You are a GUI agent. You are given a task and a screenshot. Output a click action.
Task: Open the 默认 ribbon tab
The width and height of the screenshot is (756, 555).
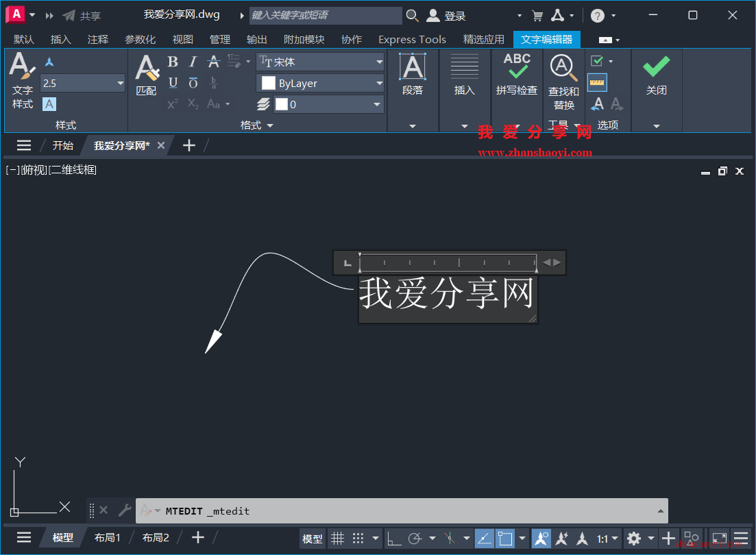pos(23,40)
